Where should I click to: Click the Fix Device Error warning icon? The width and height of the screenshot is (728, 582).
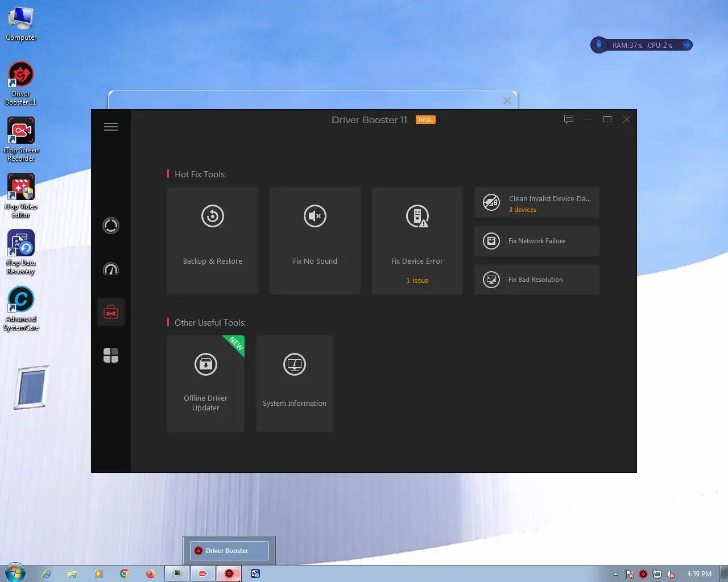[x=417, y=216]
